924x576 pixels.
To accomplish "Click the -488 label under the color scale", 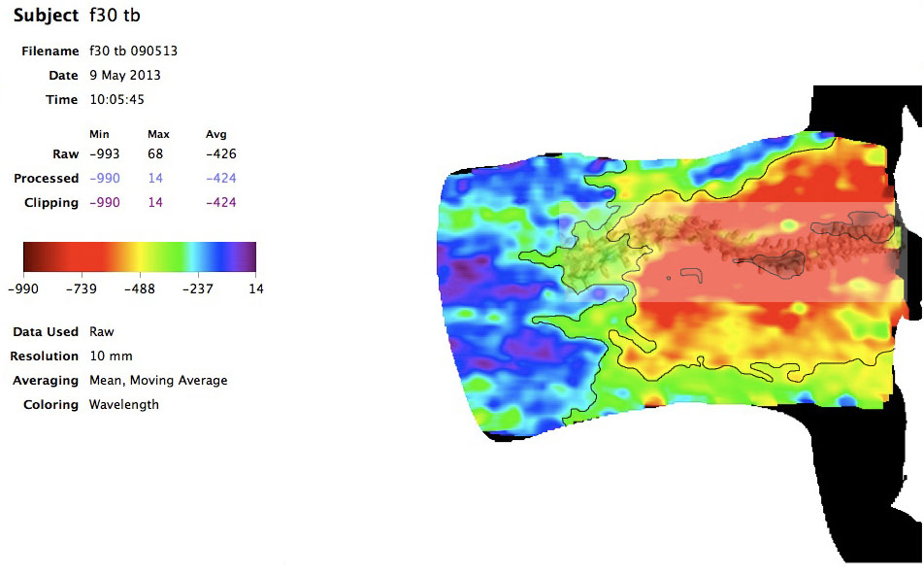I will 139,288.
